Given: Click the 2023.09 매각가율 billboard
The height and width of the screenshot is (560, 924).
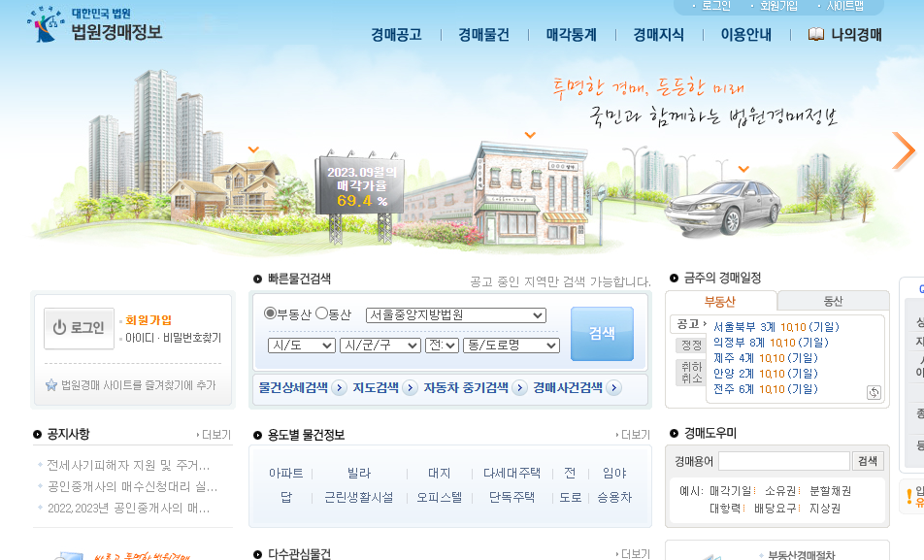Looking at the screenshot, I should pos(360,185).
